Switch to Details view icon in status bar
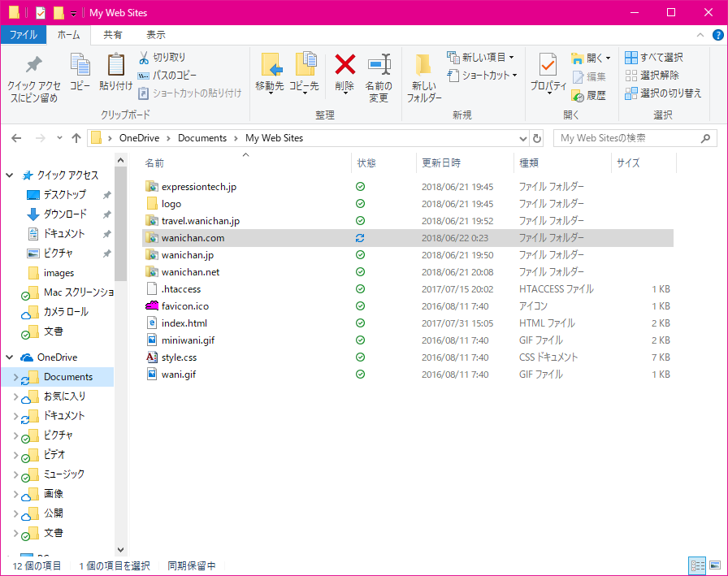This screenshot has height=576, width=728. [x=697, y=565]
